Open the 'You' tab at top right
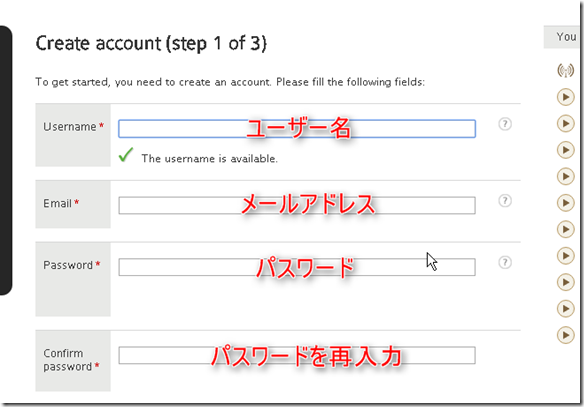 562,37
